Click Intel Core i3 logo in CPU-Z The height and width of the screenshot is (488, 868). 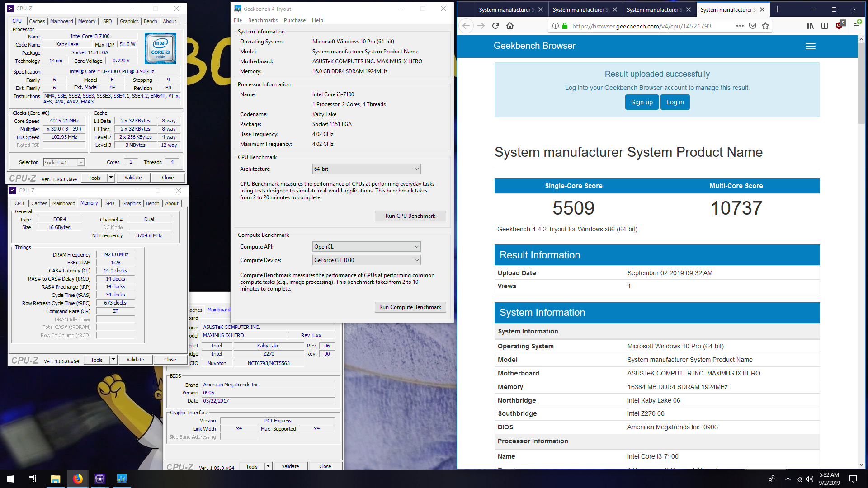tap(160, 48)
